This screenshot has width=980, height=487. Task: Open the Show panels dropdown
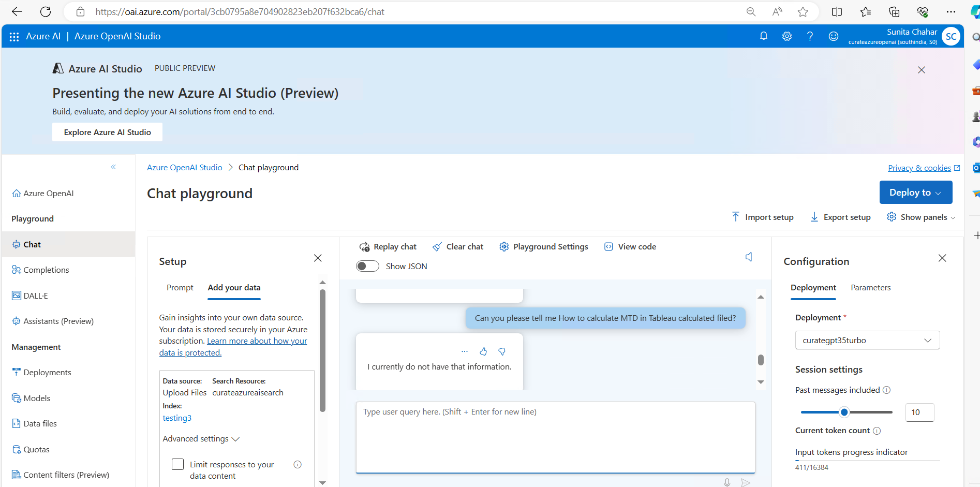(921, 217)
